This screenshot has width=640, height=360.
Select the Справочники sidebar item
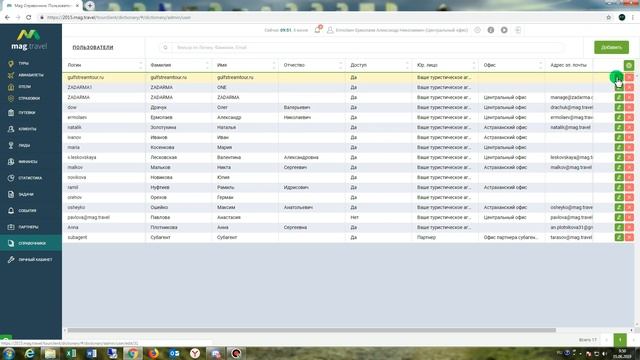point(31,243)
